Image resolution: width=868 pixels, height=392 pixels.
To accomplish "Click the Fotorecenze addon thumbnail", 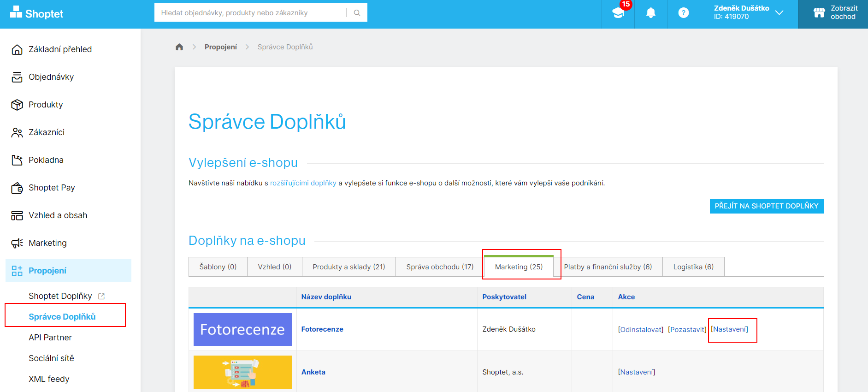I will pyautogui.click(x=242, y=329).
